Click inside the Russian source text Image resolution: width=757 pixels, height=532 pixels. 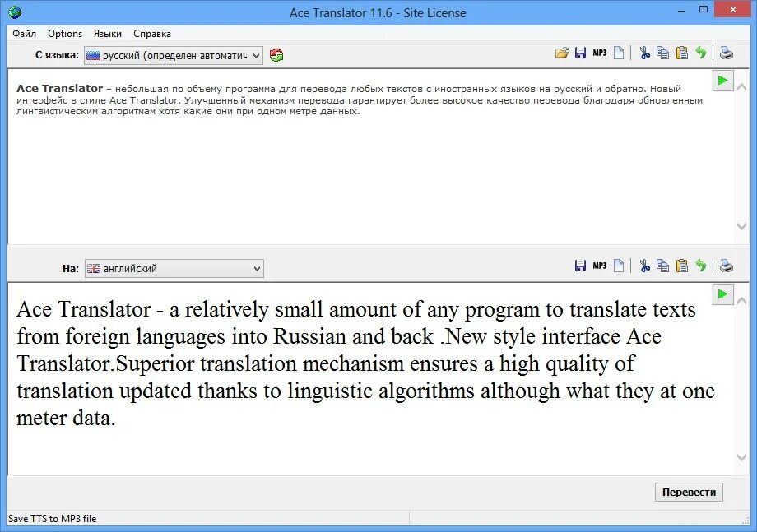(360, 99)
